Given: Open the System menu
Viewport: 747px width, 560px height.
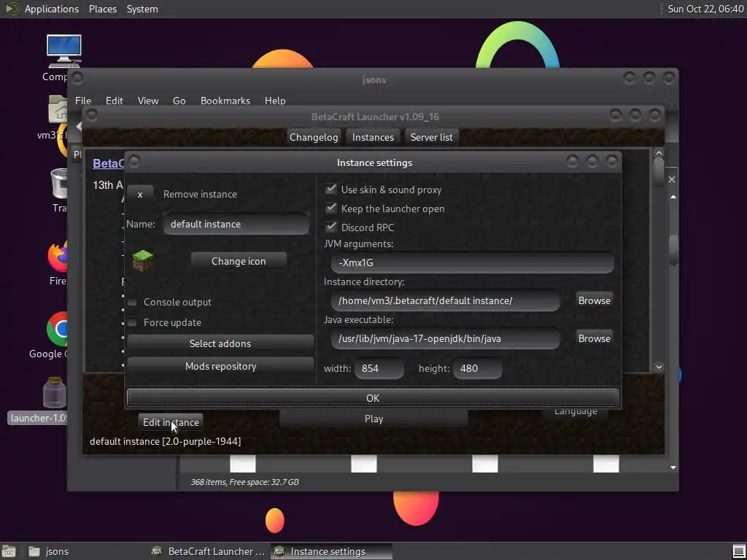Looking at the screenshot, I should click(142, 9).
